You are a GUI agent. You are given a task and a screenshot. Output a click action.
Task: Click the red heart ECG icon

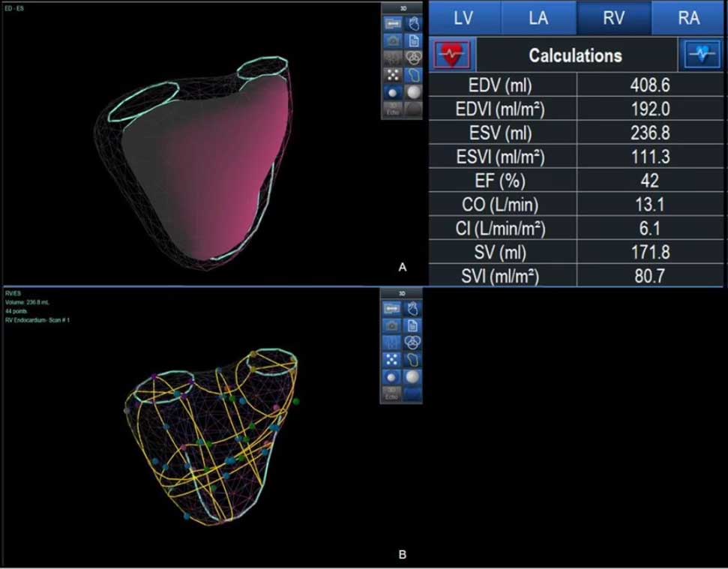(453, 55)
